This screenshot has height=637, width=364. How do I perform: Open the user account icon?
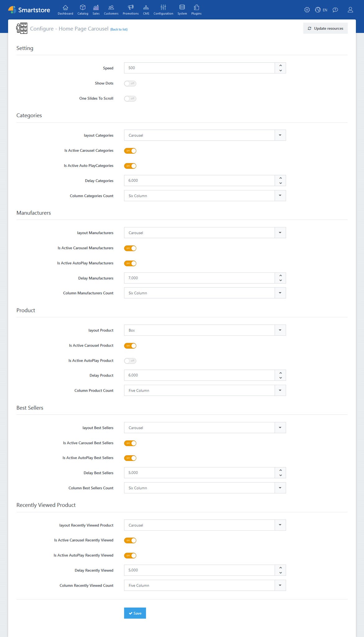[x=350, y=10]
